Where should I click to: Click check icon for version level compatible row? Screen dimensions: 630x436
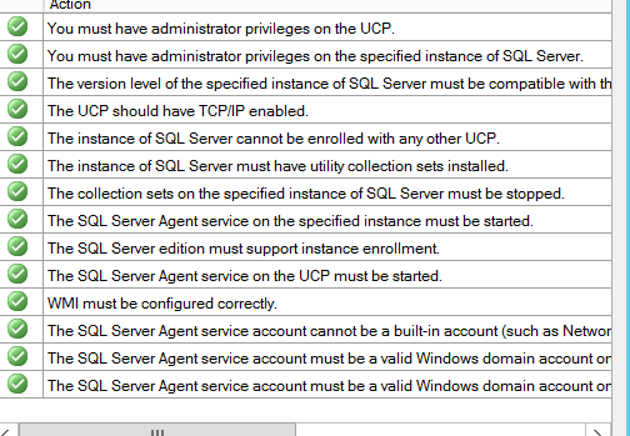[17, 82]
